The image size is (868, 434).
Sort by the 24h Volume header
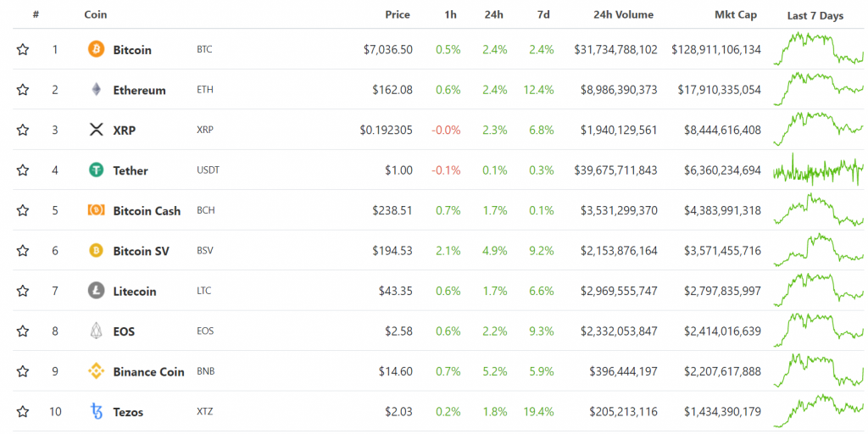[623, 14]
